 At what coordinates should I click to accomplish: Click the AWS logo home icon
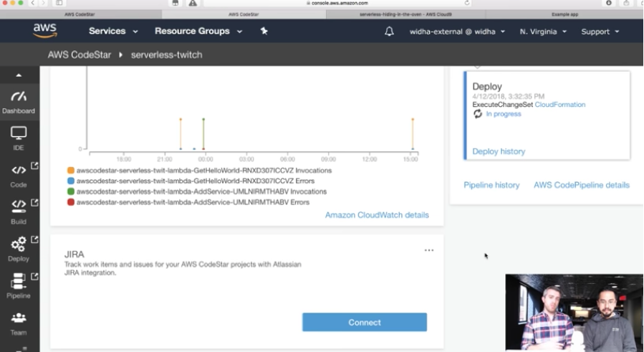pyautogui.click(x=45, y=31)
